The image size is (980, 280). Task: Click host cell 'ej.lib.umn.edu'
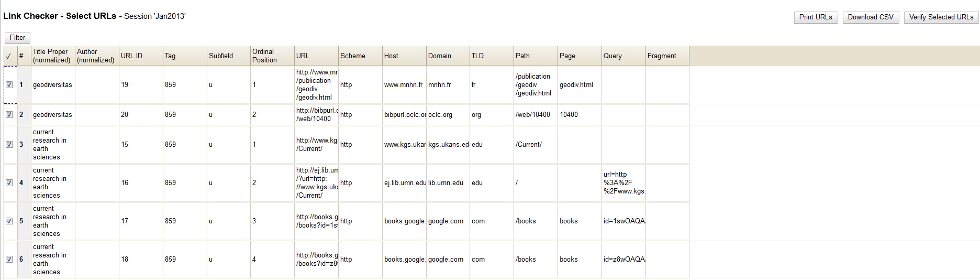click(x=404, y=182)
